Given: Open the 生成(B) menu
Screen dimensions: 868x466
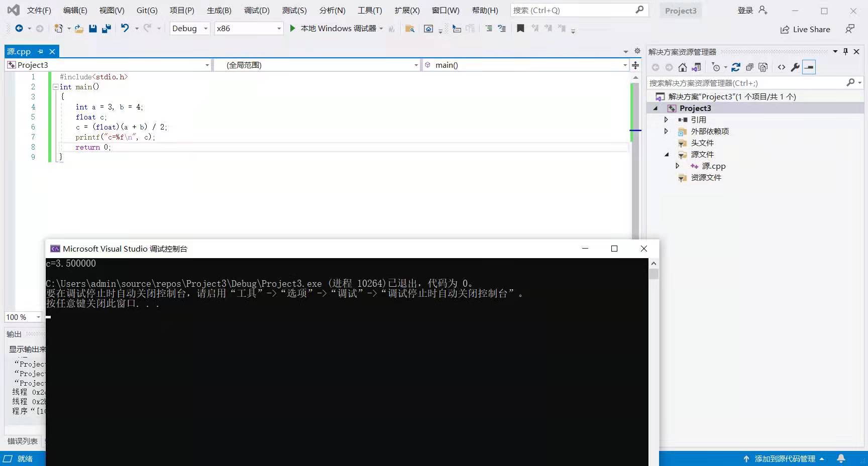Looking at the screenshot, I should coord(219,10).
